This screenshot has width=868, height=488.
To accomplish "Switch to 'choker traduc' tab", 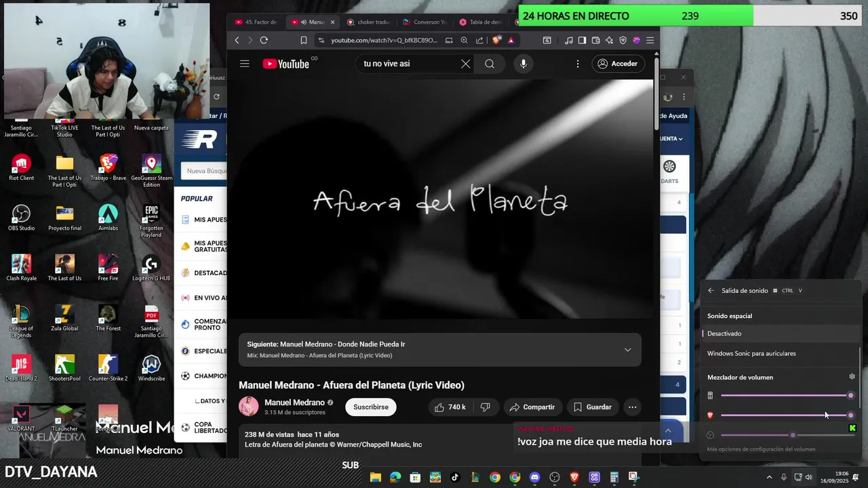I will [x=368, y=22].
